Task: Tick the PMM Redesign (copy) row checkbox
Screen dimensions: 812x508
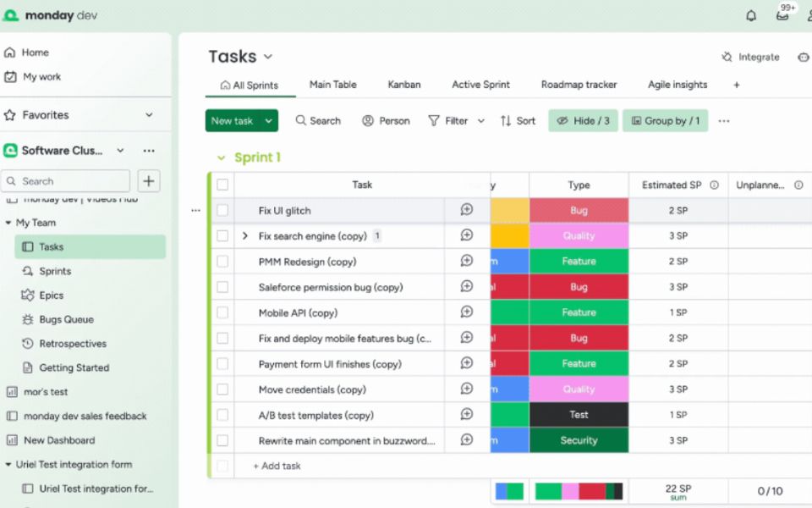Action: (222, 262)
